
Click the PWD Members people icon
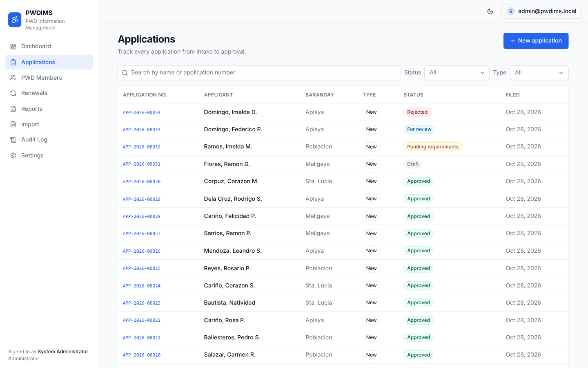click(x=13, y=78)
